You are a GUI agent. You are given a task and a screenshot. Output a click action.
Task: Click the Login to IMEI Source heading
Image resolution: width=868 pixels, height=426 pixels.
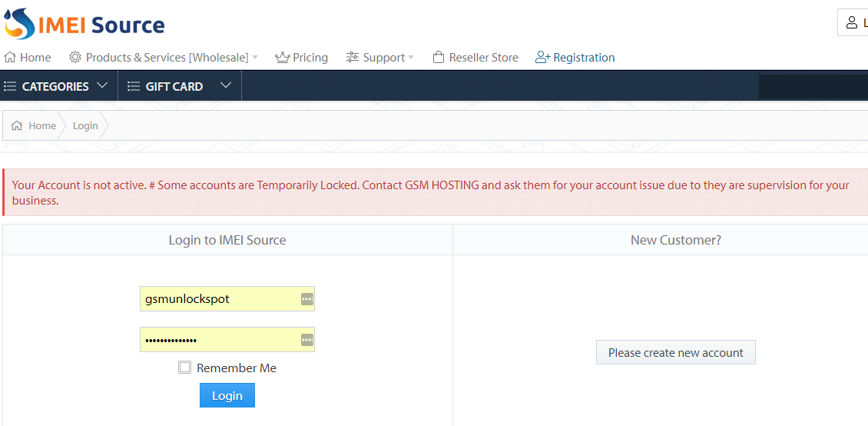(x=227, y=240)
